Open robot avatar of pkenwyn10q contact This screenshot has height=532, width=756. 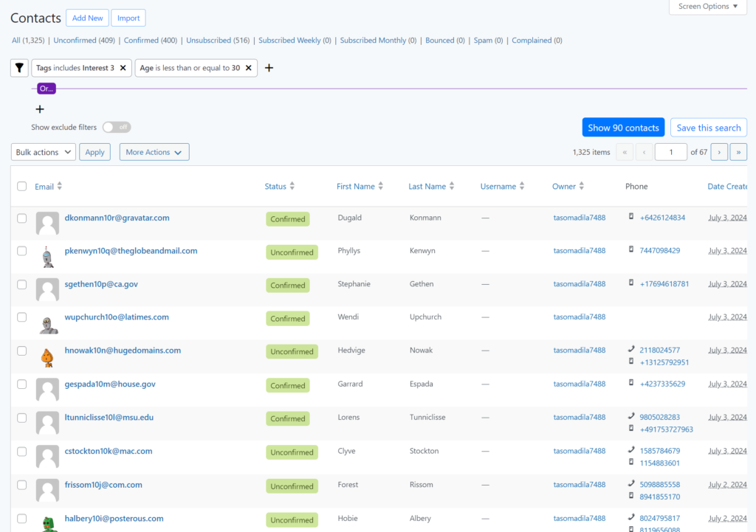tap(47, 256)
